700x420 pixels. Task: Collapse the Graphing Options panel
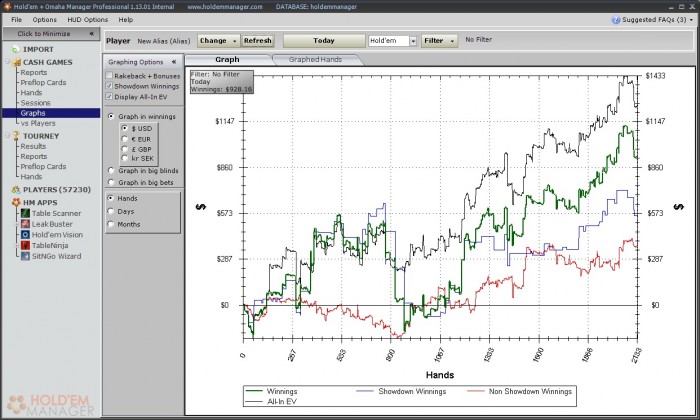174,61
